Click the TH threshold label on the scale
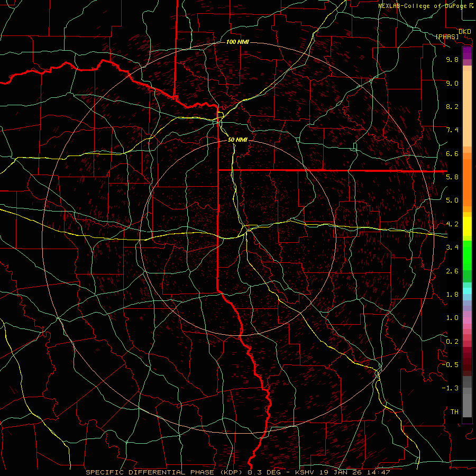Screen dimensions: 476x476 point(454,412)
